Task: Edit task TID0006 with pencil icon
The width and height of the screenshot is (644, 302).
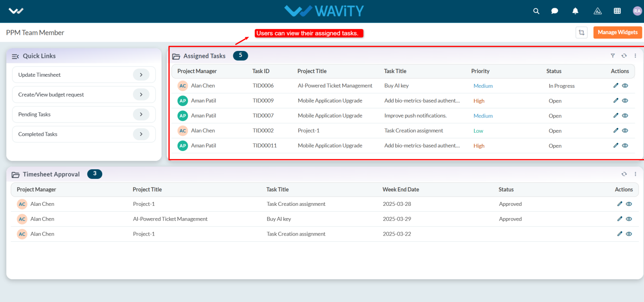Action: click(616, 85)
